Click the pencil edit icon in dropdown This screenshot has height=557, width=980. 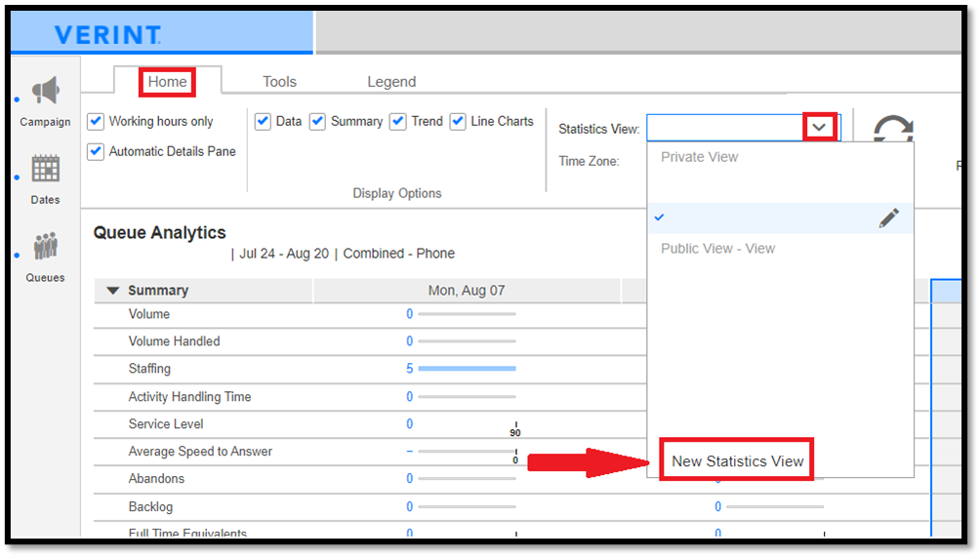[889, 218]
